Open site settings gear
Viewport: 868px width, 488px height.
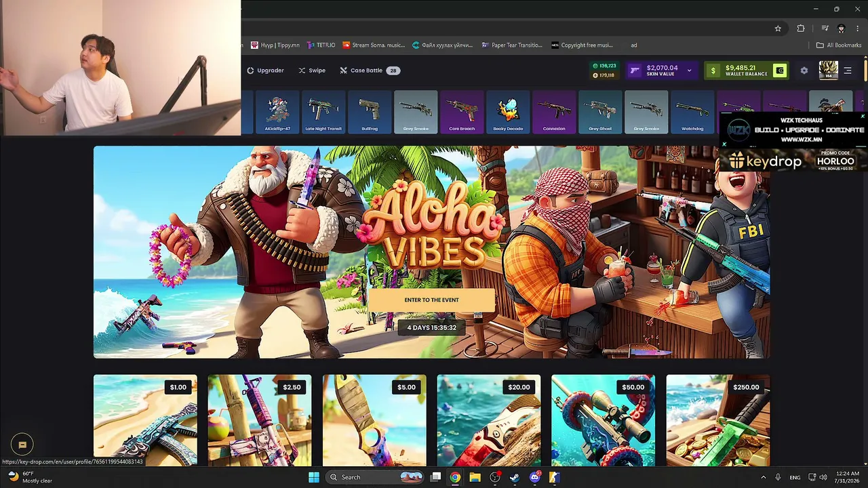[804, 70]
